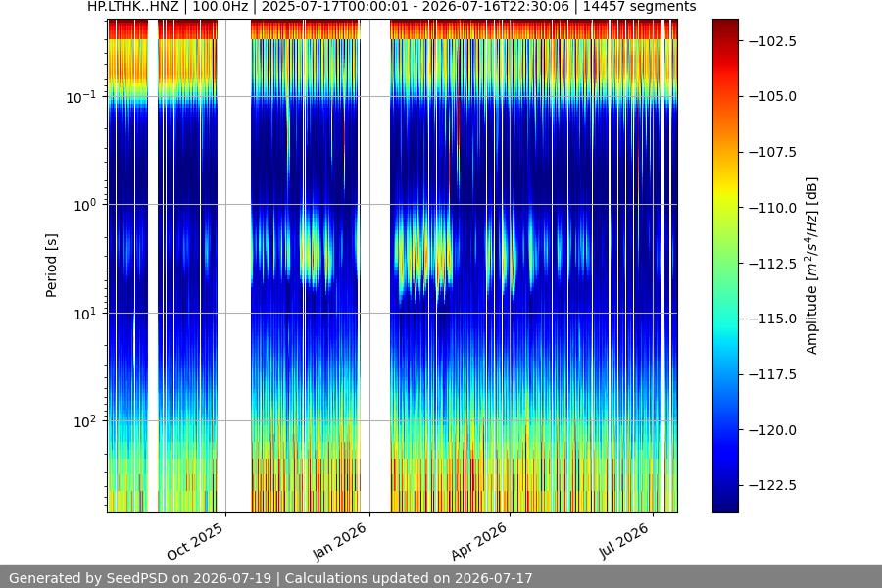This screenshot has width=882, height=588.
Task: Click the "Period [s]" y-axis label
Action: [51, 266]
